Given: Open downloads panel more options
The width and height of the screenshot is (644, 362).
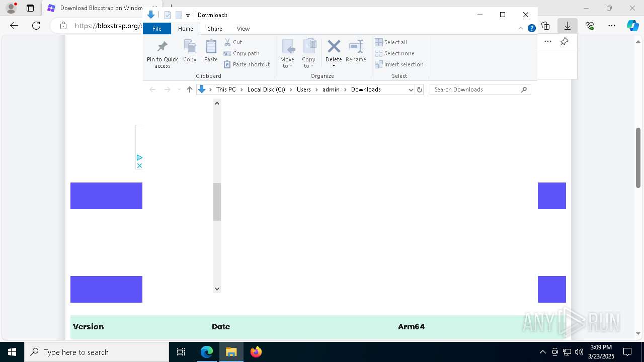Looking at the screenshot, I should click(x=548, y=42).
